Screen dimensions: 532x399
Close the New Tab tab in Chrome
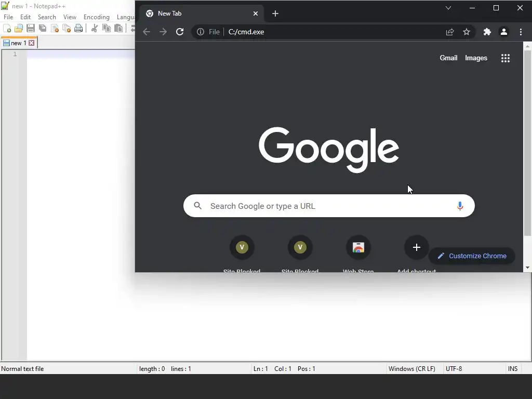(256, 14)
